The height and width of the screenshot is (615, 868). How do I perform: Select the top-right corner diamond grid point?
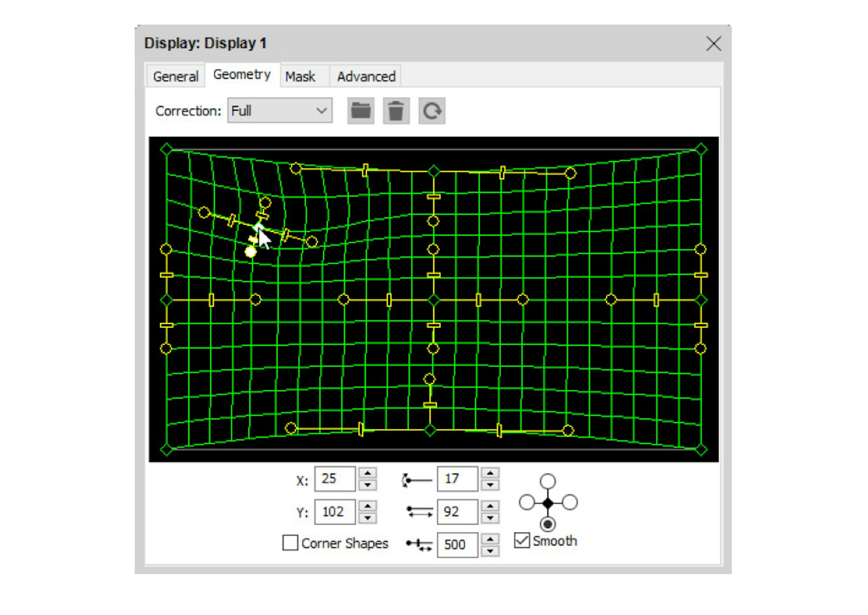[701, 149]
